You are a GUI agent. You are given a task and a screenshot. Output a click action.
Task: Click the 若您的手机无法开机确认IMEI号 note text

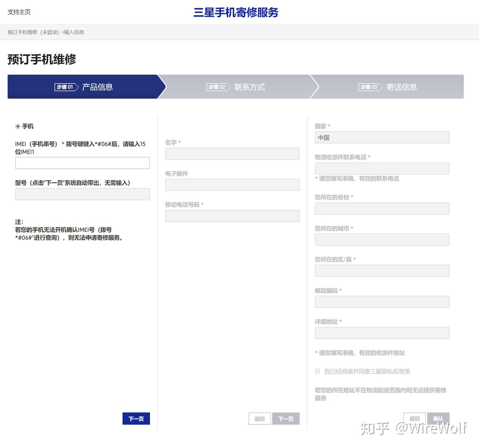tap(69, 234)
